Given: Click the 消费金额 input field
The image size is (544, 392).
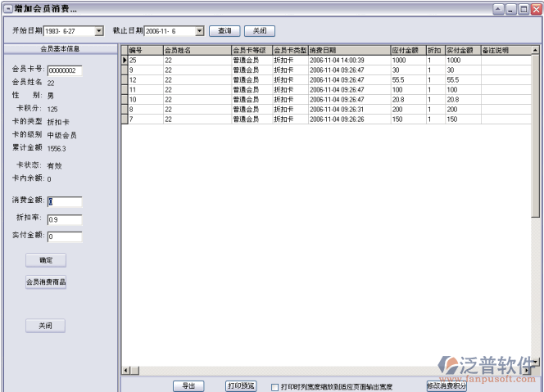Looking at the screenshot, I should pos(65,202).
